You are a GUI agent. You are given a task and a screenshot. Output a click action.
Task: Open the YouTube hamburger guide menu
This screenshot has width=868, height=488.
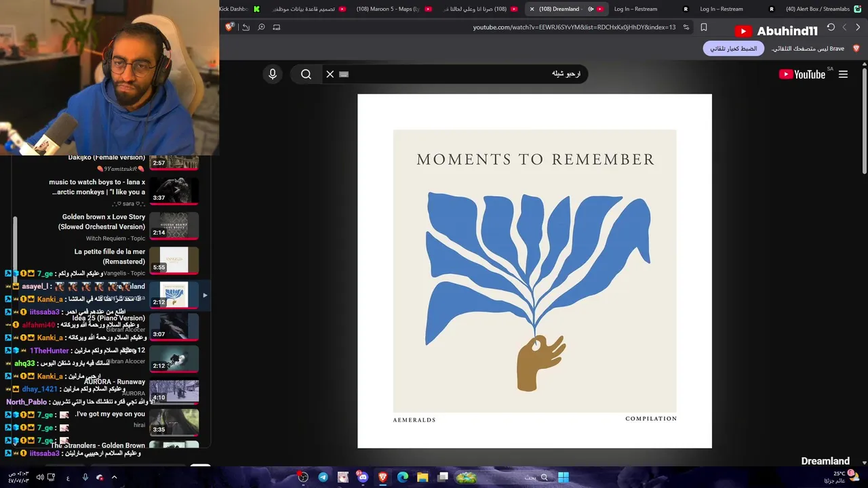point(843,75)
